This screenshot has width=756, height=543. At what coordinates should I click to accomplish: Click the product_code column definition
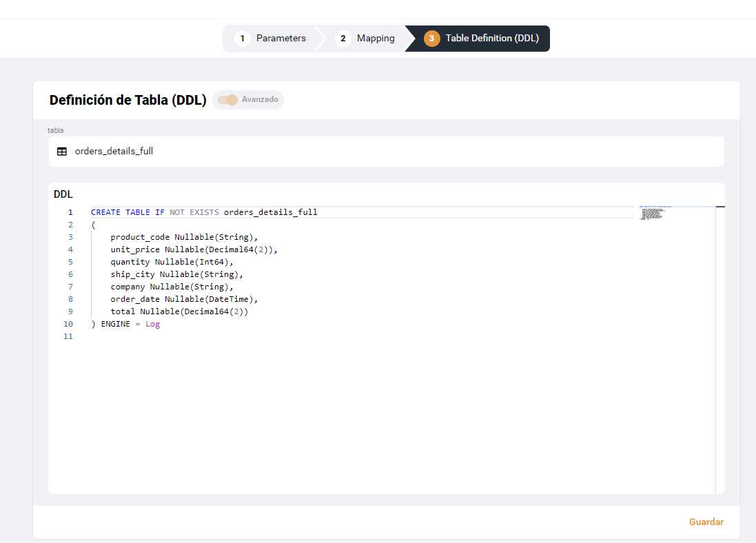tap(183, 237)
